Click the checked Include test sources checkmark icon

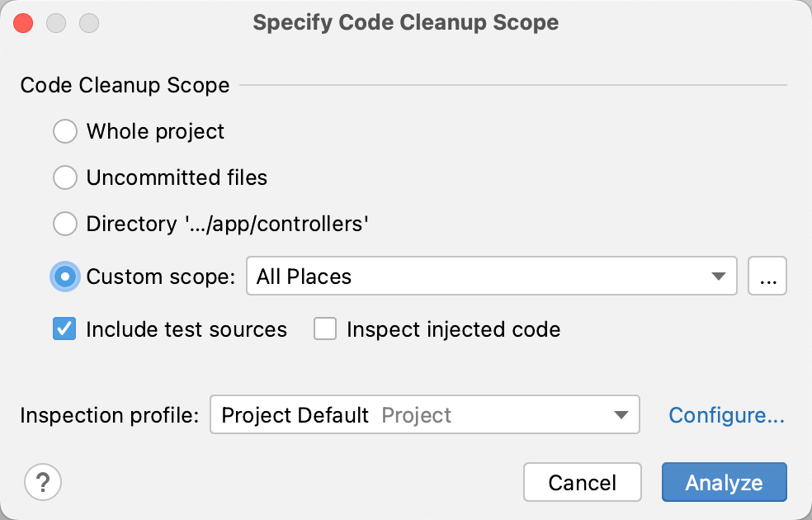64,329
